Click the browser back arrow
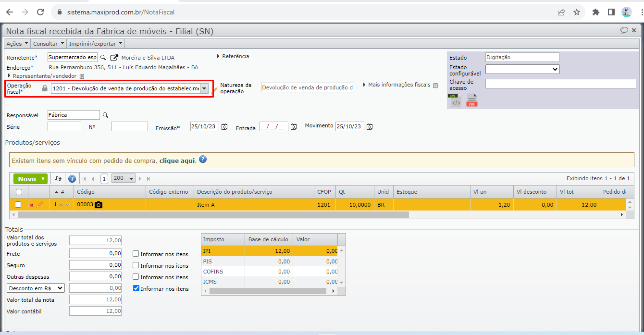The image size is (644, 335). (10, 12)
